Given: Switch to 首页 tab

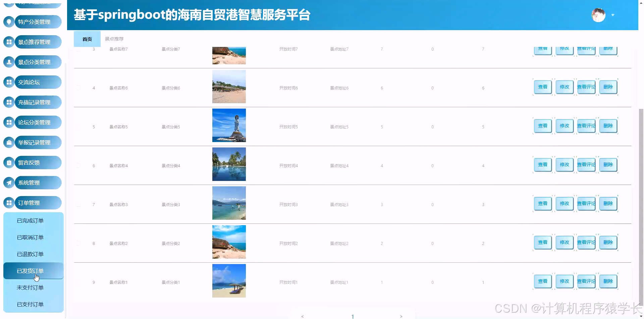Looking at the screenshot, I should [87, 39].
